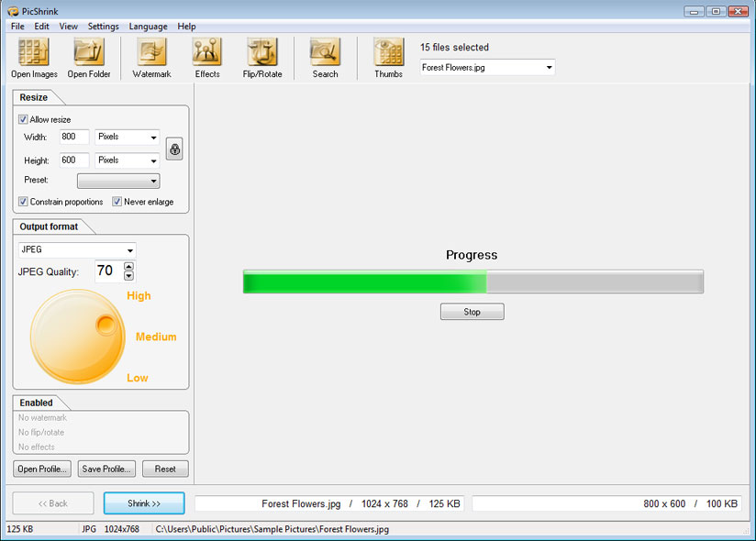Toggle the aspect ratio lock icon
This screenshot has height=541, width=756.
174,149
